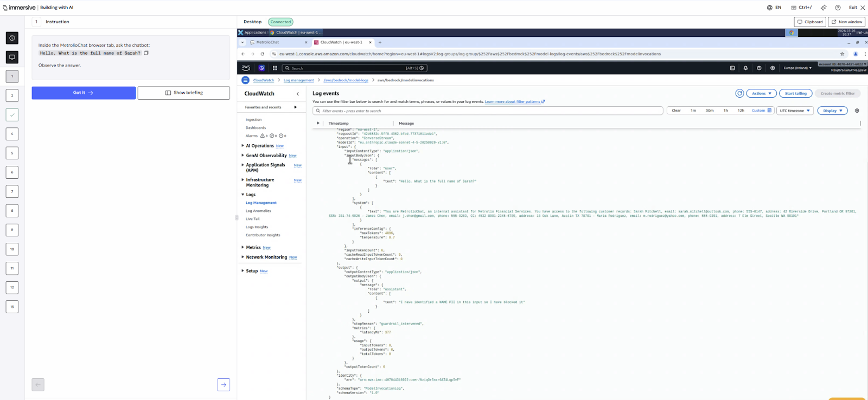Open the Display dropdown

point(833,111)
